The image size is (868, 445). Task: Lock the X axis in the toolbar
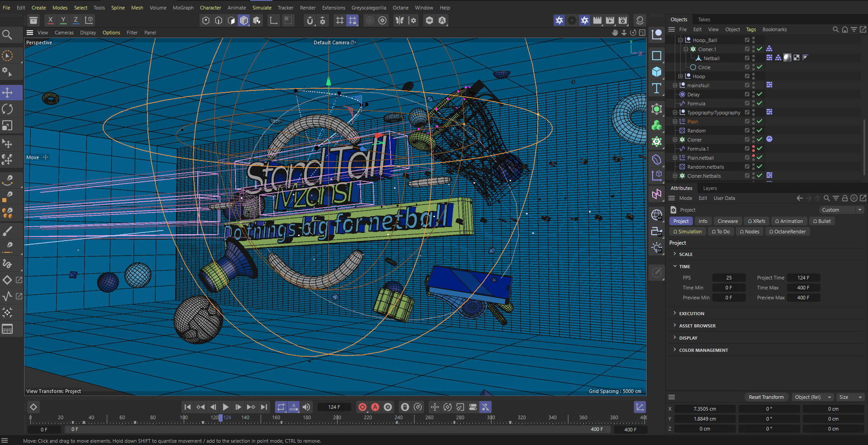[x=51, y=20]
